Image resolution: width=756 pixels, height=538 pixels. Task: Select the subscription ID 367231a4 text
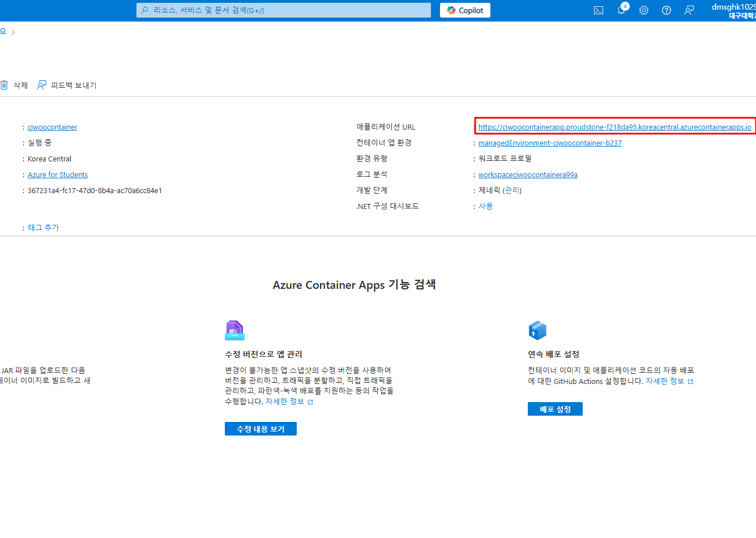pos(95,191)
